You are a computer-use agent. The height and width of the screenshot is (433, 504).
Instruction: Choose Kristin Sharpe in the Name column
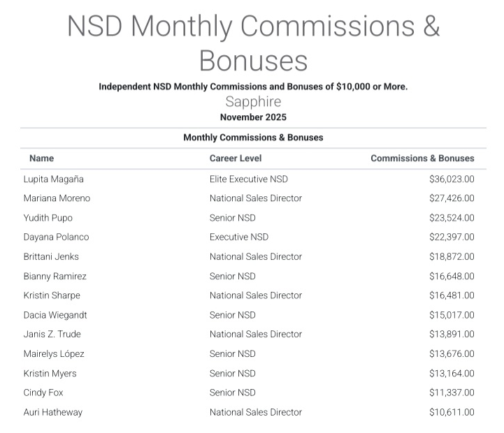point(52,295)
